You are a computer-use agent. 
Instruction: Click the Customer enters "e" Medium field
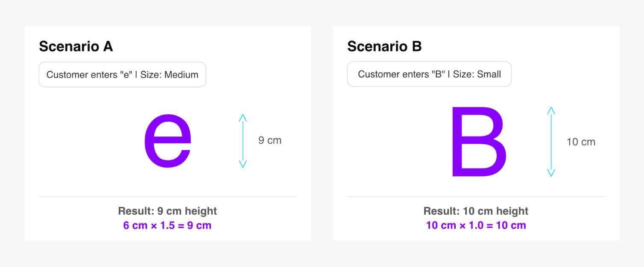pyautogui.click(x=122, y=75)
